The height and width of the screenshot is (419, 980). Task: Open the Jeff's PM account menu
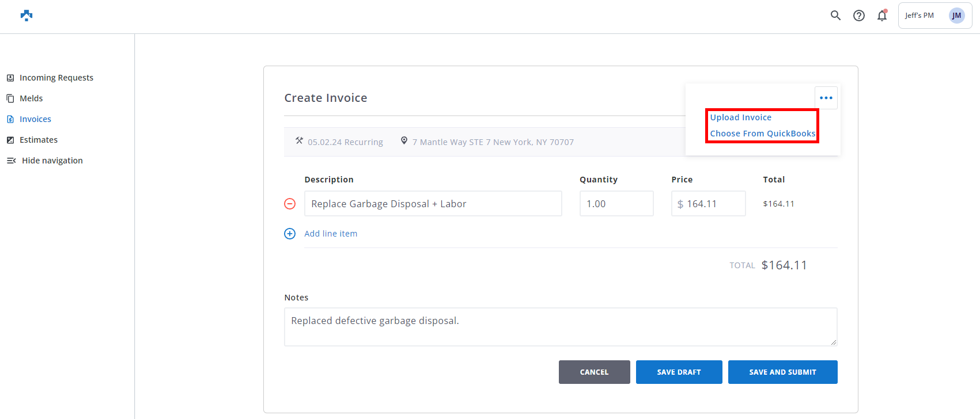click(x=920, y=16)
